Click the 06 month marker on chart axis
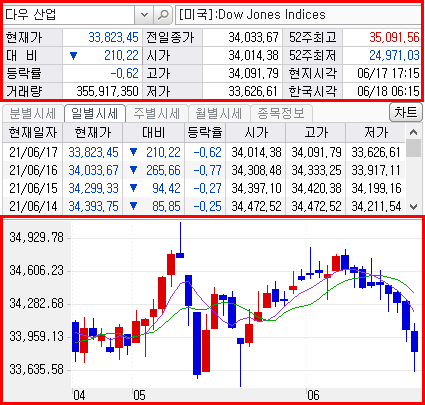This screenshot has width=425, height=405. pyautogui.click(x=313, y=396)
